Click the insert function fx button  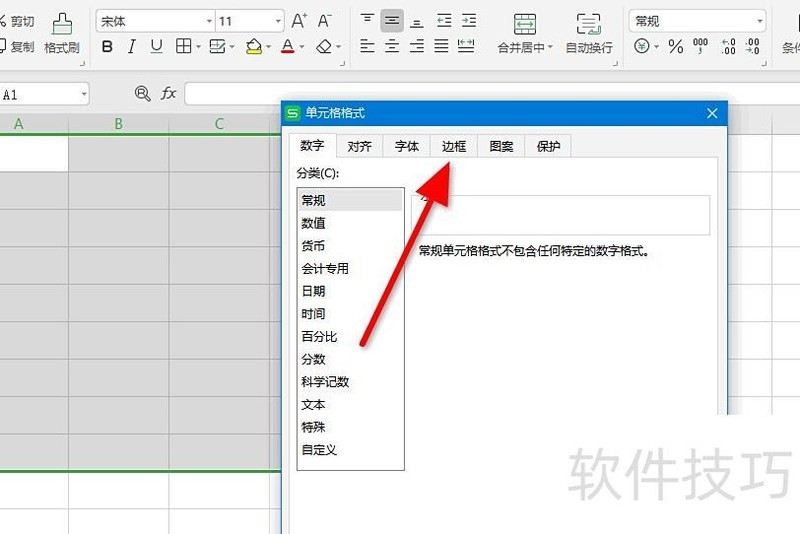[x=168, y=93]
